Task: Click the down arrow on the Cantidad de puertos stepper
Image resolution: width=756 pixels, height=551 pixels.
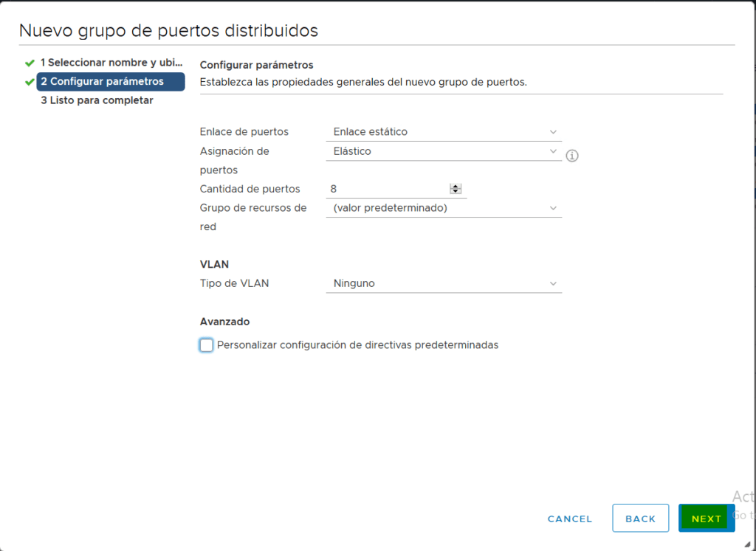Action: pos(457,193)
